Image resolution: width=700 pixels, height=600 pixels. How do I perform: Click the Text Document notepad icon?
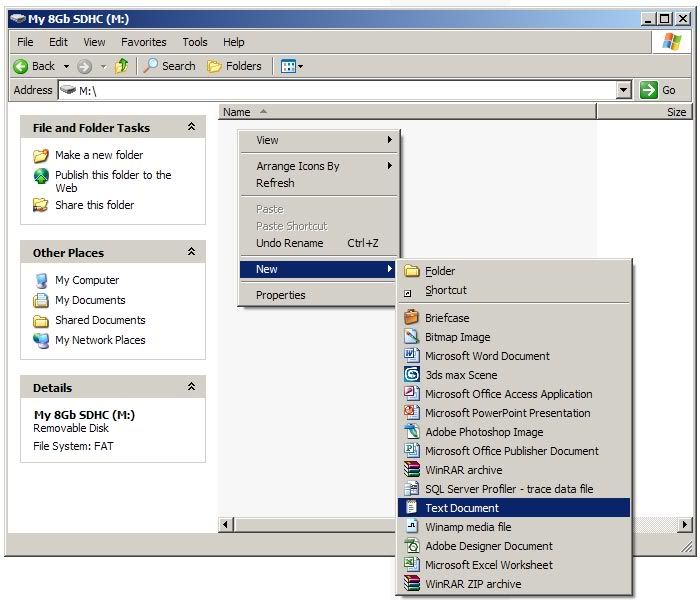(x=412, y=507)
